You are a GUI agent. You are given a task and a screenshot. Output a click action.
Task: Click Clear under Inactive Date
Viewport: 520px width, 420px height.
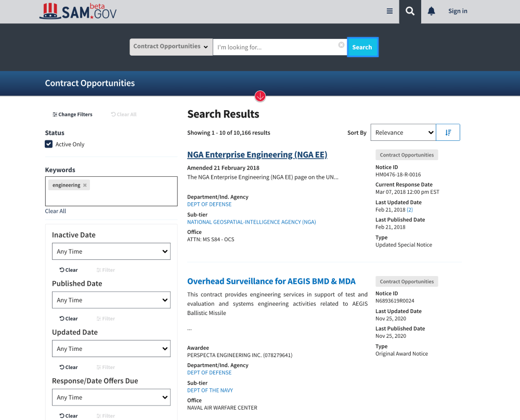(69, 270)
